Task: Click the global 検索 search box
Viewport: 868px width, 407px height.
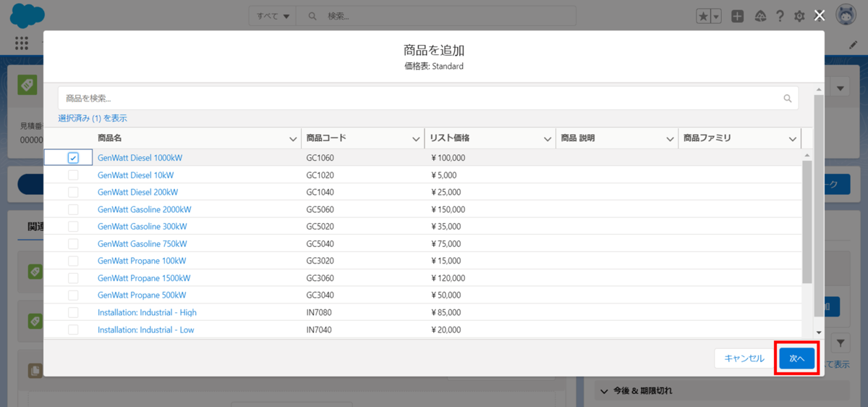Action: coord(437,16)
